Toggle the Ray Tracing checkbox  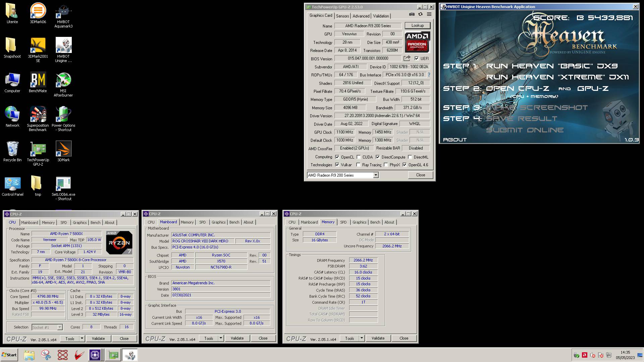358,165
